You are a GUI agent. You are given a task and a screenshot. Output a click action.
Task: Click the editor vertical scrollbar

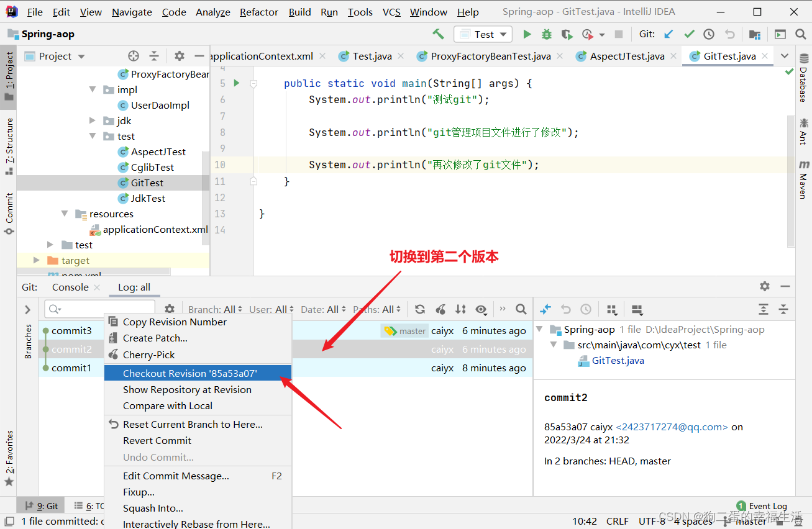pos(790,180)
